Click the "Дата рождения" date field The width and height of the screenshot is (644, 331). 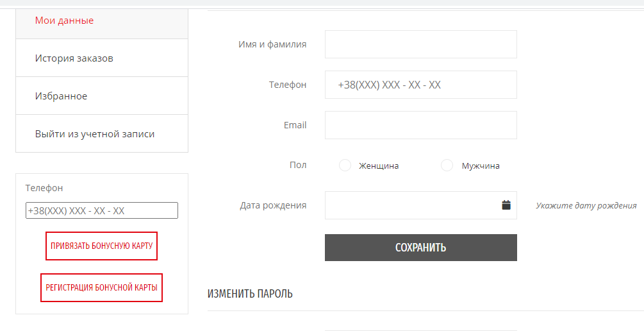point(420,205)
